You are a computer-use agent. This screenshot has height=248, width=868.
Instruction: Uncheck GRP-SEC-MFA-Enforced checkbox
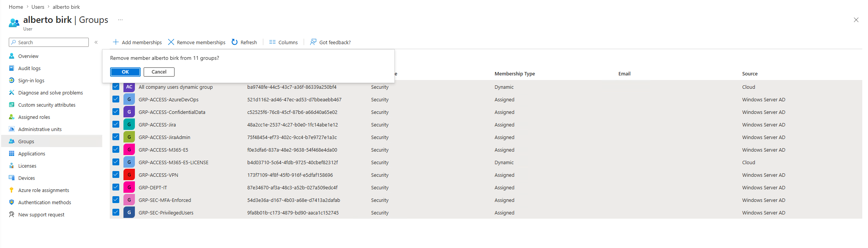(116, 200)
